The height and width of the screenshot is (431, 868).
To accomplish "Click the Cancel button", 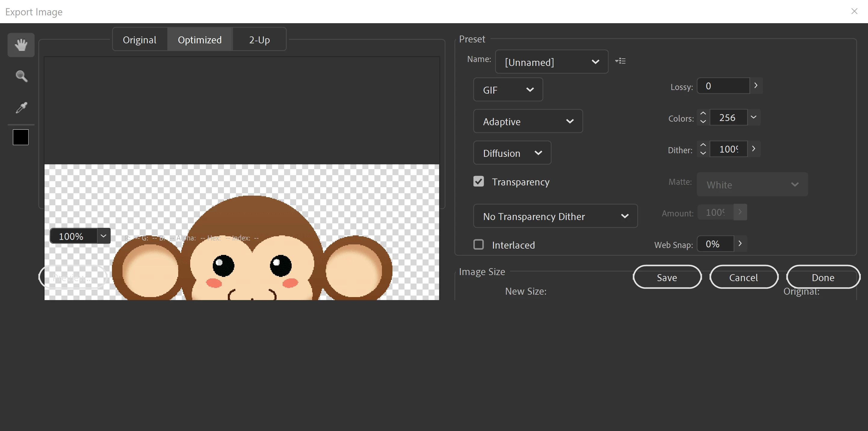I will [743, 277].
